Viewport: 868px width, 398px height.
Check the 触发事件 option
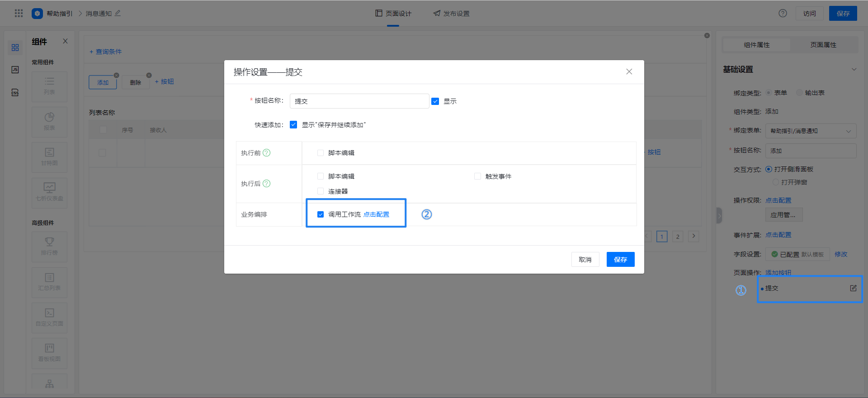click(477, 176)
